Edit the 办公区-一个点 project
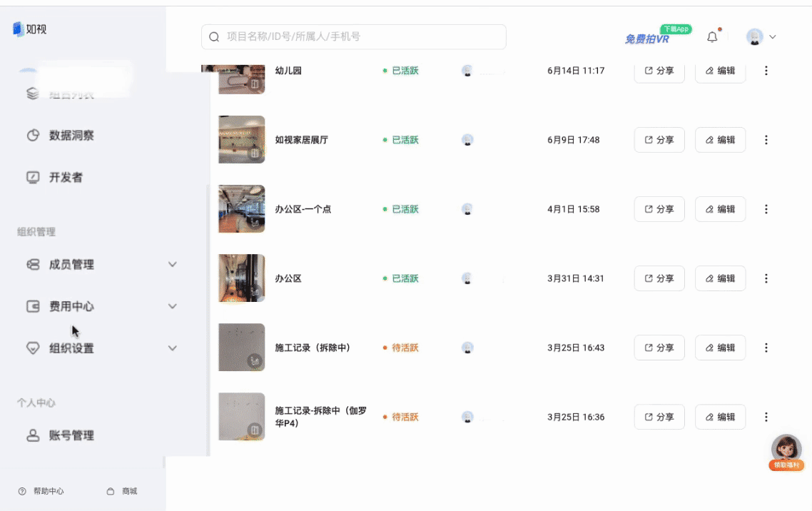 point(721,209)
